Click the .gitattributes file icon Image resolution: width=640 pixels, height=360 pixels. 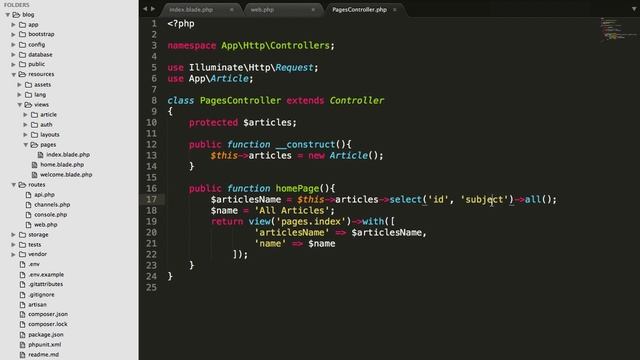pos(22,284)
